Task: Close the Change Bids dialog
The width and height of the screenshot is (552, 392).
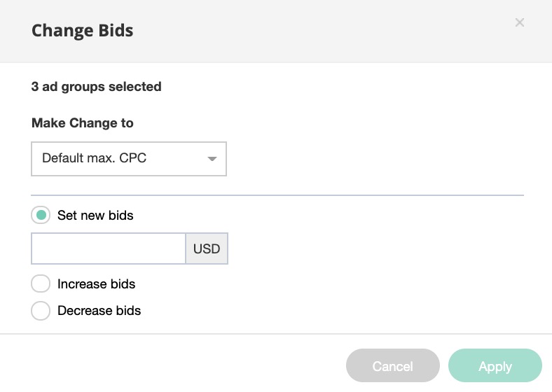Action: [x=520, y=22]
